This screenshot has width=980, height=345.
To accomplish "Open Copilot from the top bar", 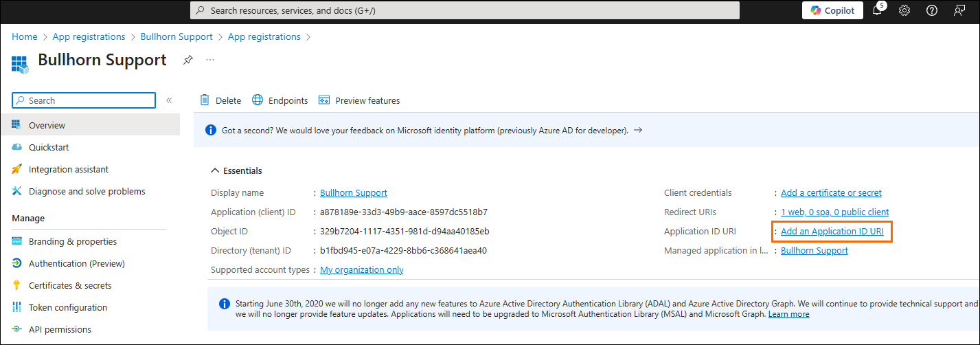I will point(832,10).
